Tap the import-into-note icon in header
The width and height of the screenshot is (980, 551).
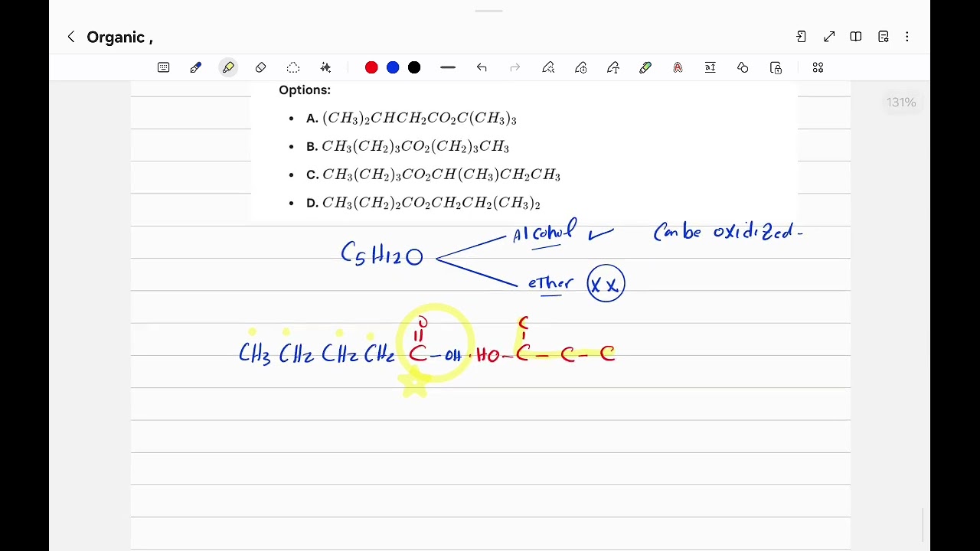(801, 37)
